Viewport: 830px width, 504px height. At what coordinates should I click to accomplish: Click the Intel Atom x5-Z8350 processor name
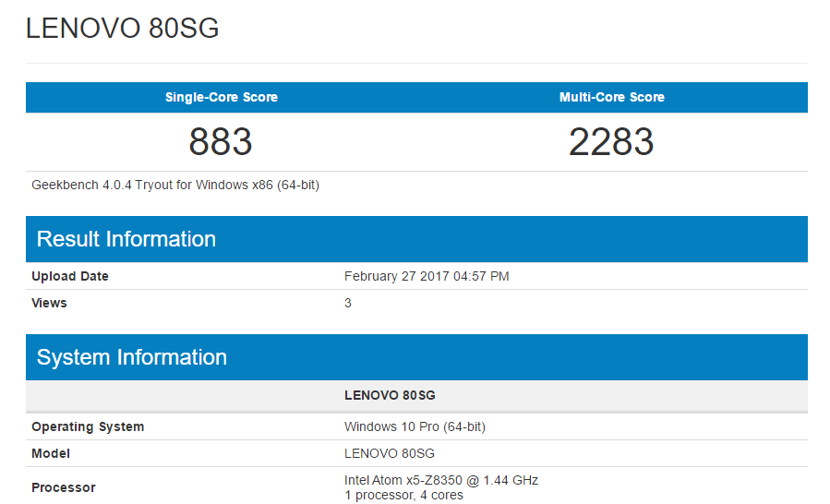coord(440,480)
